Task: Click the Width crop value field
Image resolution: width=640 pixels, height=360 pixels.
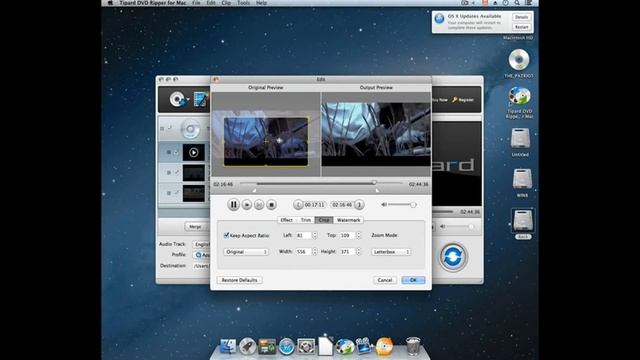Action: point(303,252)
